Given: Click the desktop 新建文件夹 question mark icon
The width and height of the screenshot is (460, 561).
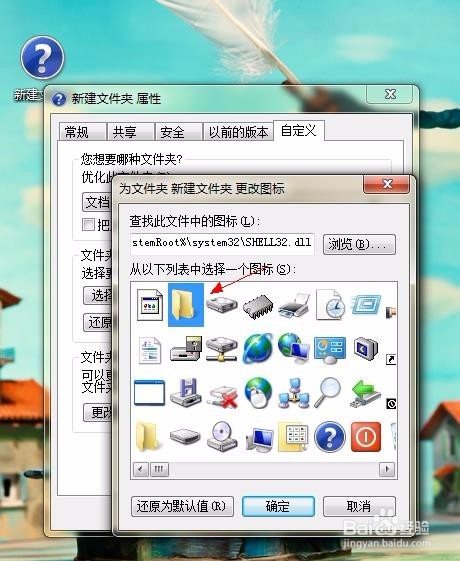Looking at the screenshot, I should 42,58.
